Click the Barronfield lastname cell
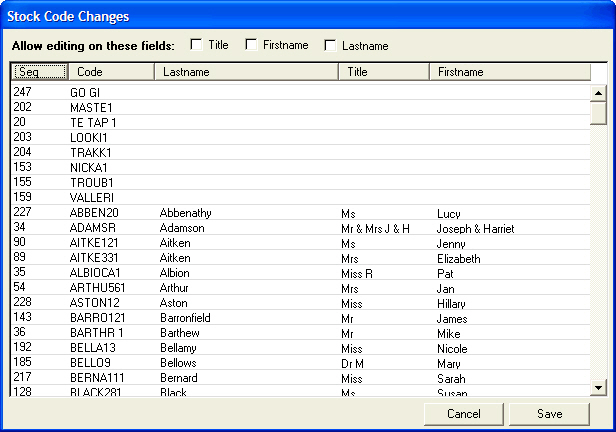616x432 pixels. tap(185, 318)
